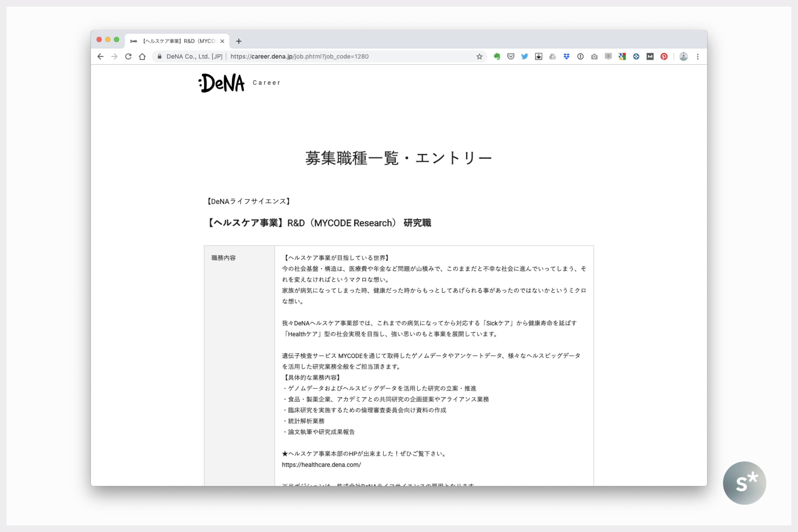Open a new browser tab
Viewport: 798px width, 532px height.
239,41
